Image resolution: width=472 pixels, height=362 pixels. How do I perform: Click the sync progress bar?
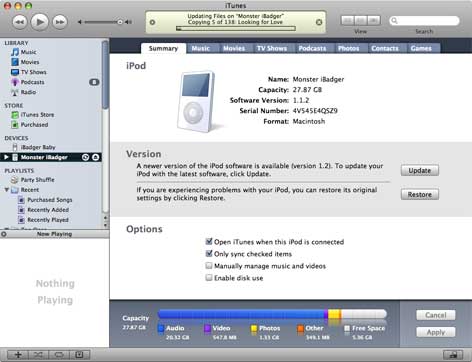[236, 29]
